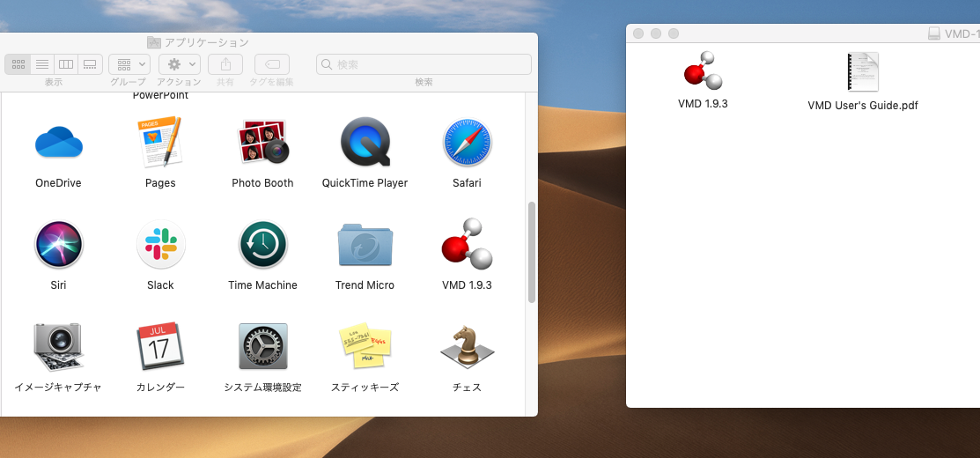Open the グループ grouping dropdown

point(129,63)
